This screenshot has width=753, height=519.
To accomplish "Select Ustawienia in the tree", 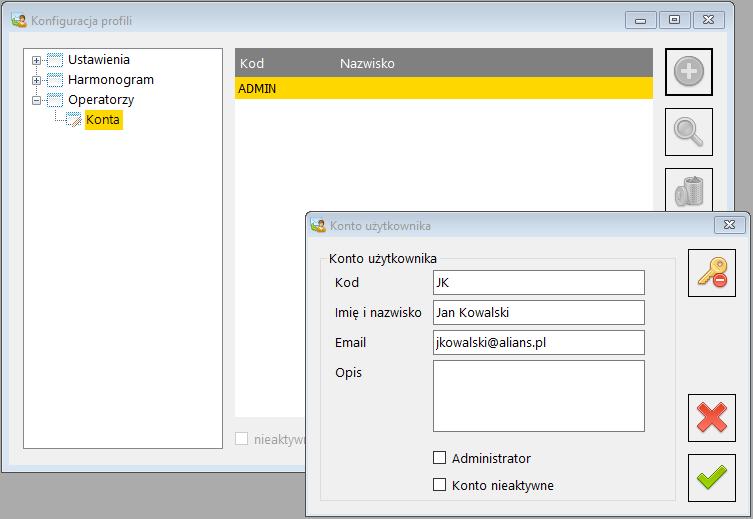I will tap(99, 60).
